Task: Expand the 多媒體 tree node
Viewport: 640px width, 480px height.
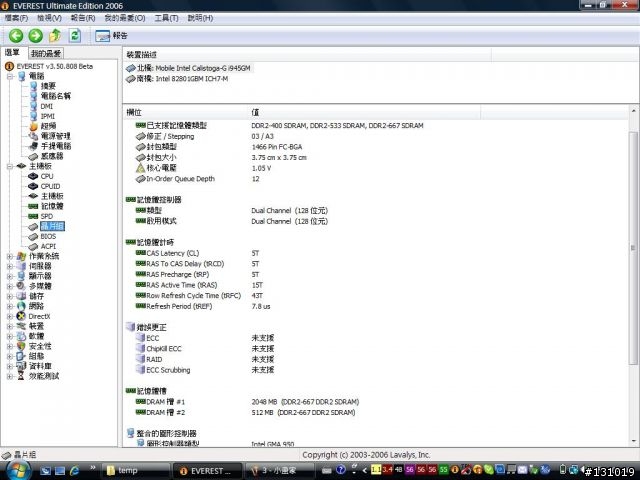Action: pyautogui.click(x=10, y=286)
